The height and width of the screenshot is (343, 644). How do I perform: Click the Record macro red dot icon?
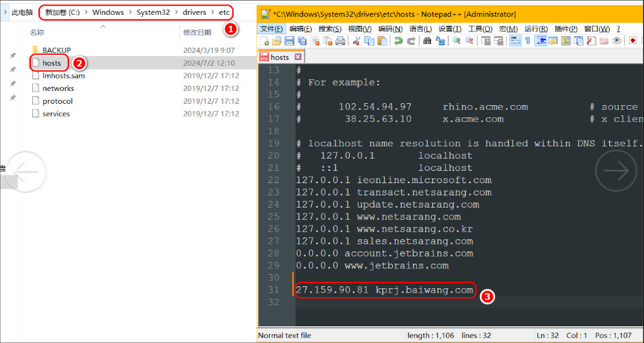tap(632, 41)
